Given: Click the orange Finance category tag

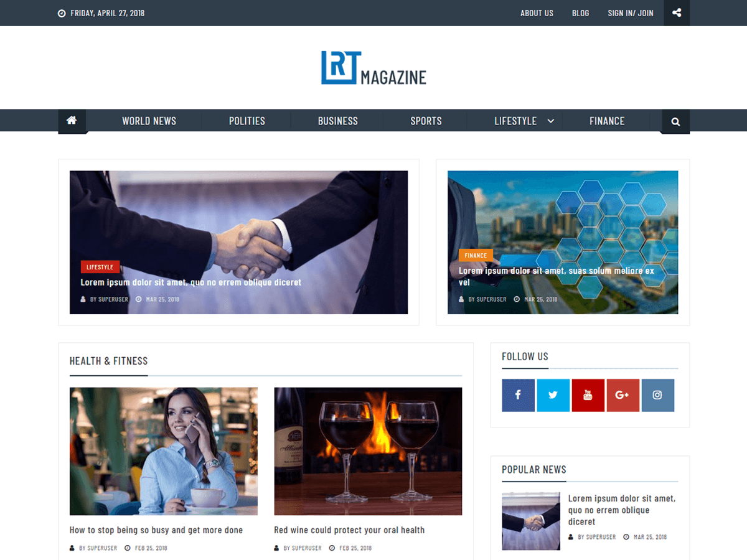Looking at the screenshot, I should pyautogui.click(x=476, y=255).
